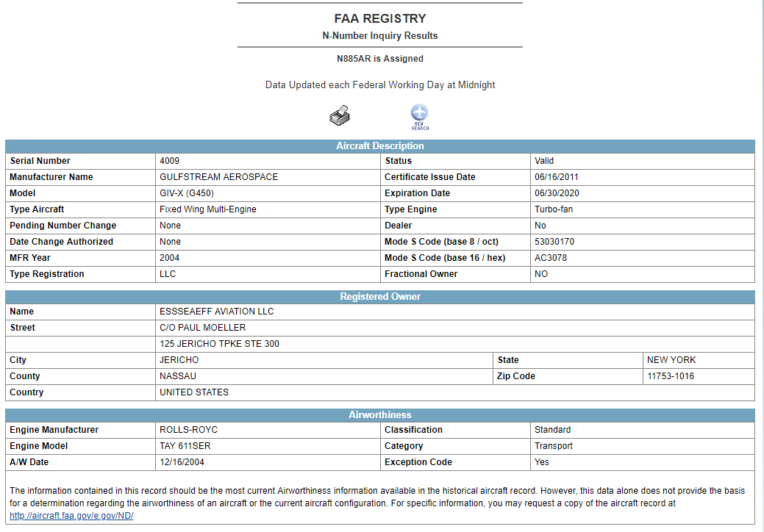
Task: Select address 125 JERICHO TPKE STE 300
Action: point(219,344)
